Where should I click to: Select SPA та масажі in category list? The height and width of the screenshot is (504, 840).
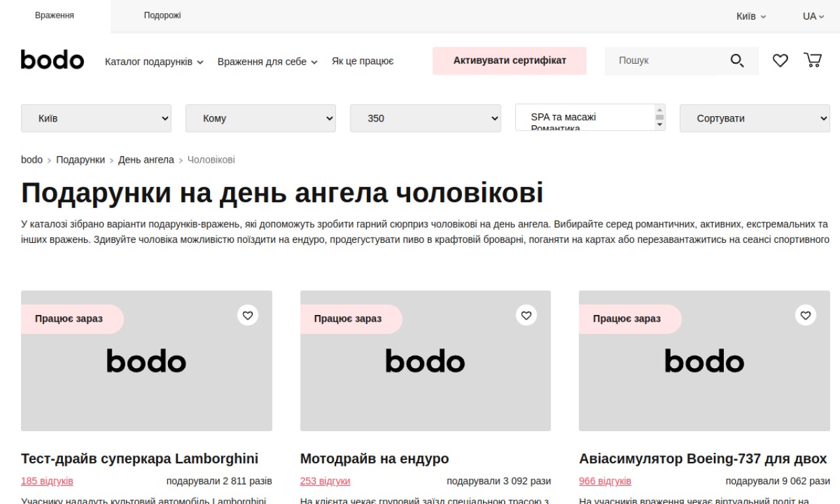click(564, 117)
